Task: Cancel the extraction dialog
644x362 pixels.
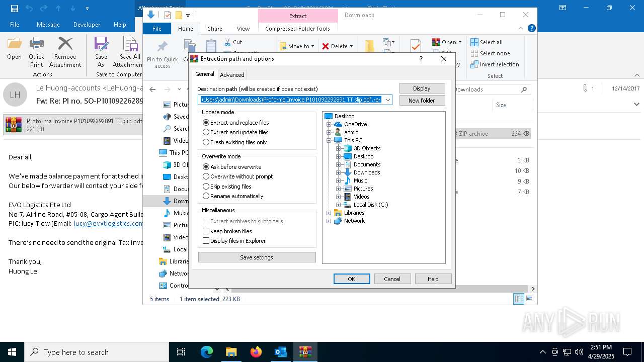Action: pos(392,279)
